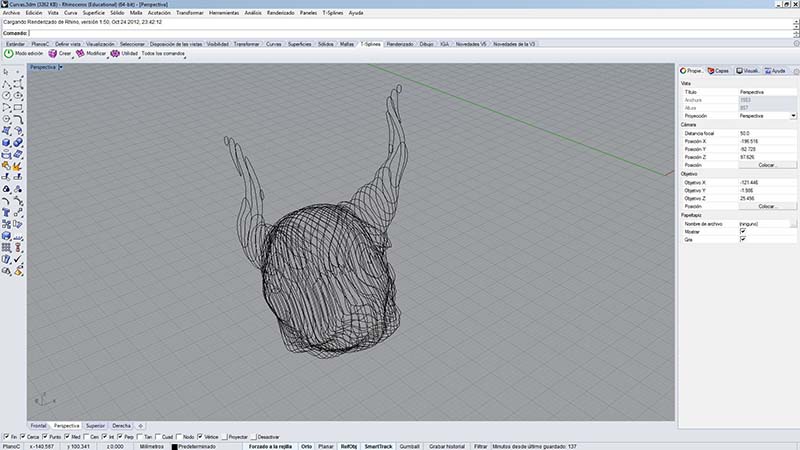The height and width of the screenshot is (450, 800).
Task: Select the boolean union tool
Action: pyautogui.click(x=18, y=142)
